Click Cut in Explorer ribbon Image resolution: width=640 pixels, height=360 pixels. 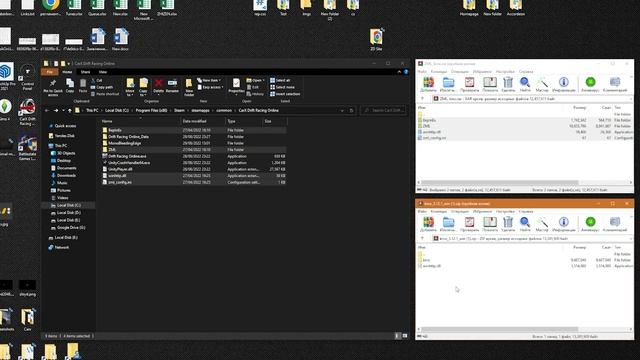coord(96,80)
